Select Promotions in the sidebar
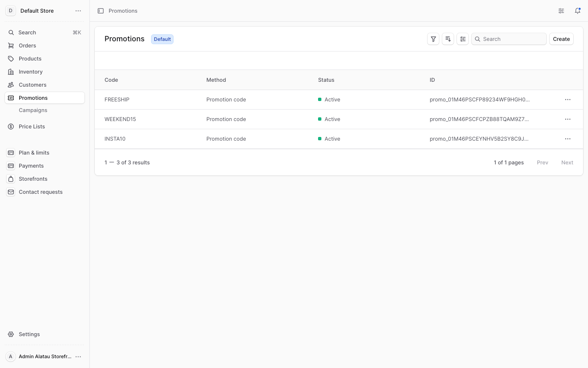588x368 pixels. pyautogui.click(x=45, y=98)
